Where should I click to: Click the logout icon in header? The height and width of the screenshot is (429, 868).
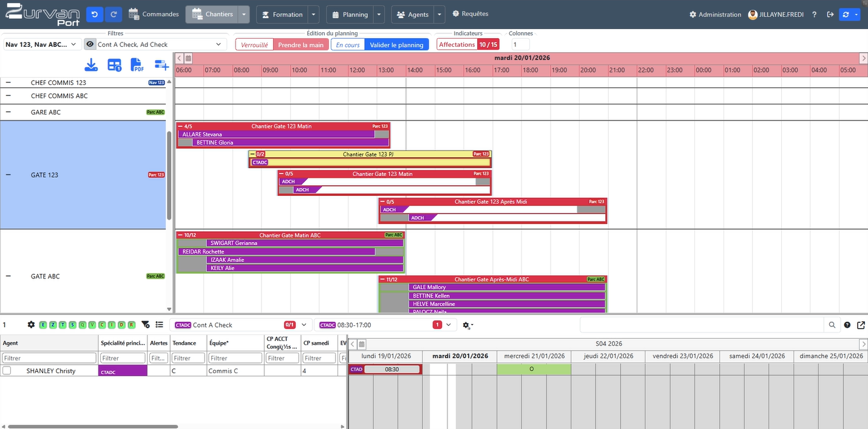pyautogui.click(x=830, y=14)
